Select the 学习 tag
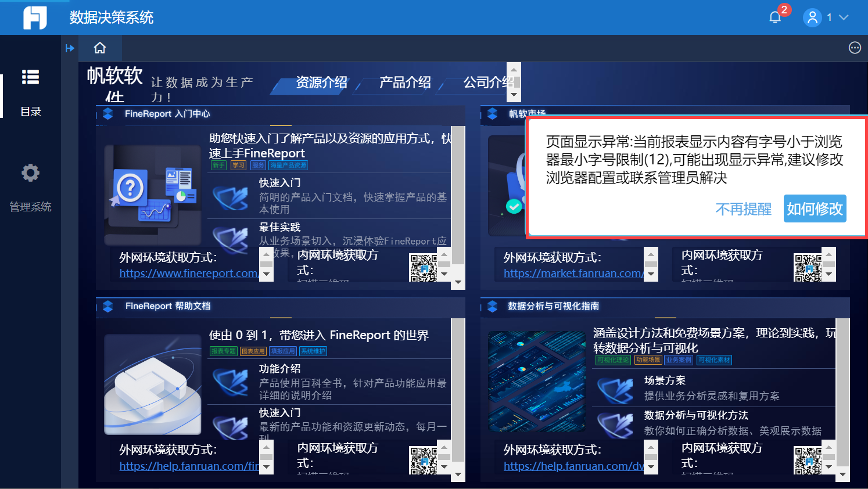Image resolution: width=868 pixels, height=489 pixels. click(238, 165)
